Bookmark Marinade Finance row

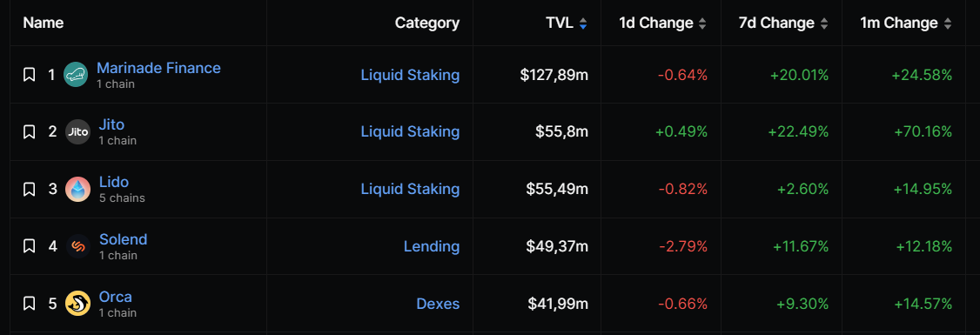[x=29, y=75]
